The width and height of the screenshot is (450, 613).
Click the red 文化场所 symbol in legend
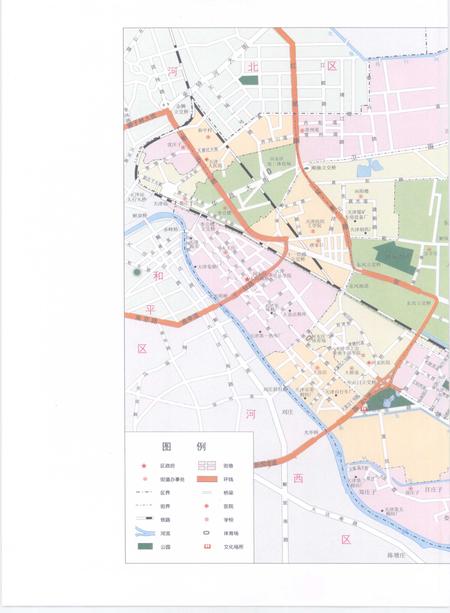point(207,546)
